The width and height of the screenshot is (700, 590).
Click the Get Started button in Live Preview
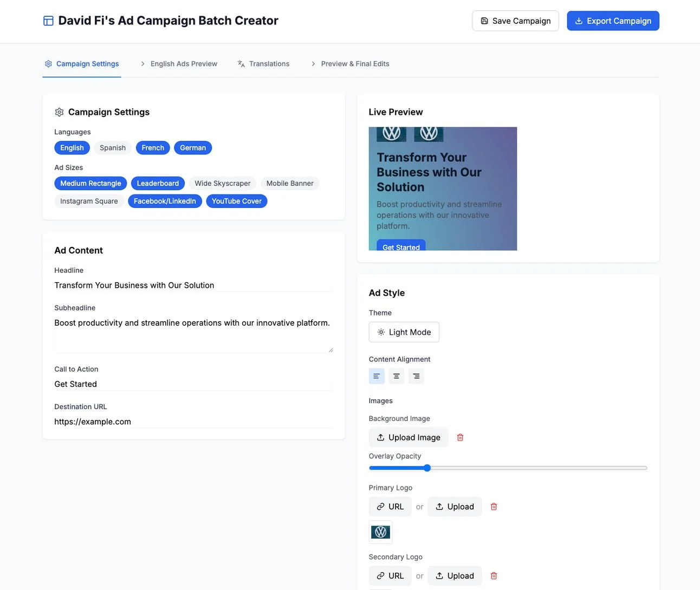(x=401, y=245)
